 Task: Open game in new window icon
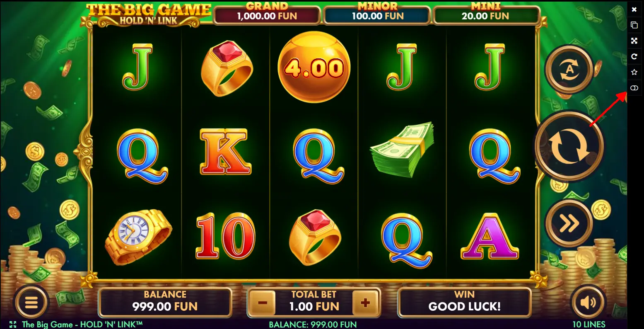[x=634, y=25]
